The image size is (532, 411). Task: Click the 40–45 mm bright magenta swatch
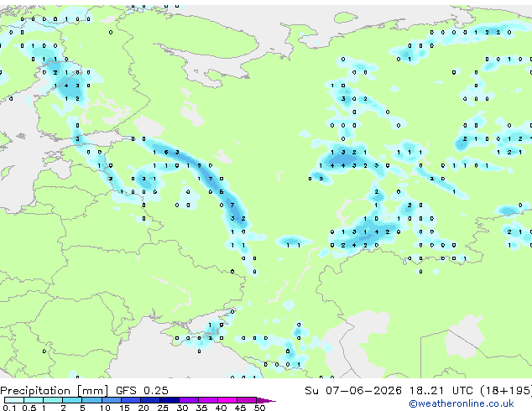tap(227, 400)
